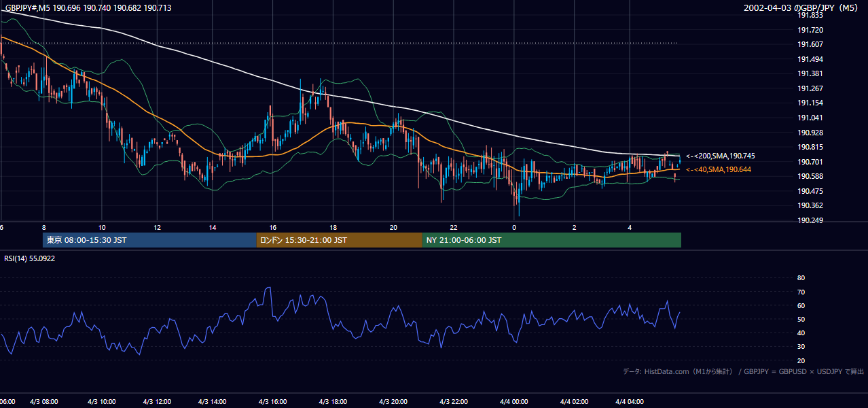Click RSI scale level 50
868x408 pixels.
(x=801, y=319)
